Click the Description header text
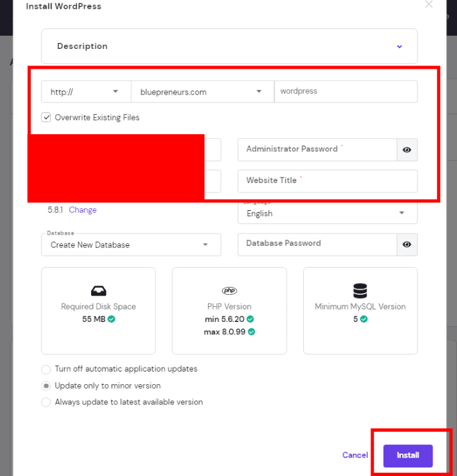 (x=82, y=46)
